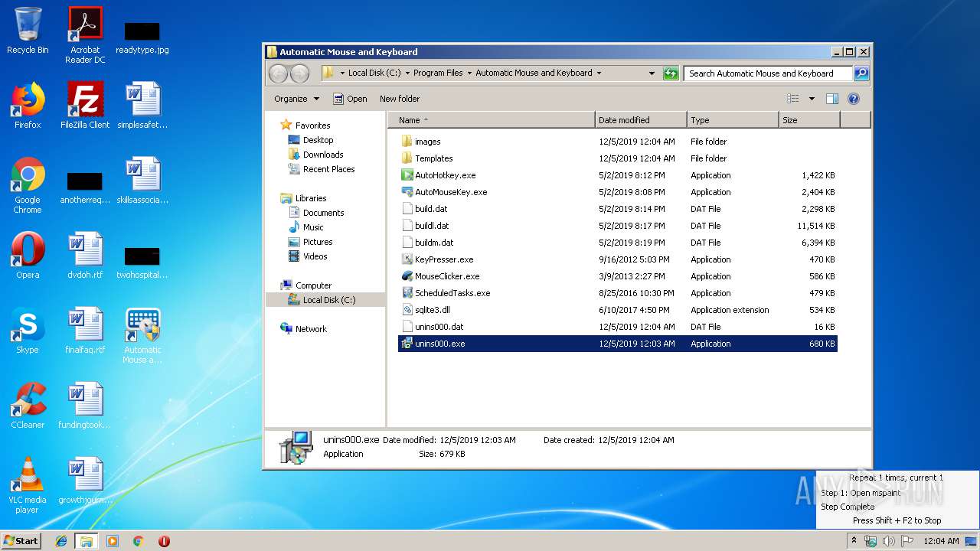Sort by Size column header
This screenshot has width=980, height=551.
(809, 120)
